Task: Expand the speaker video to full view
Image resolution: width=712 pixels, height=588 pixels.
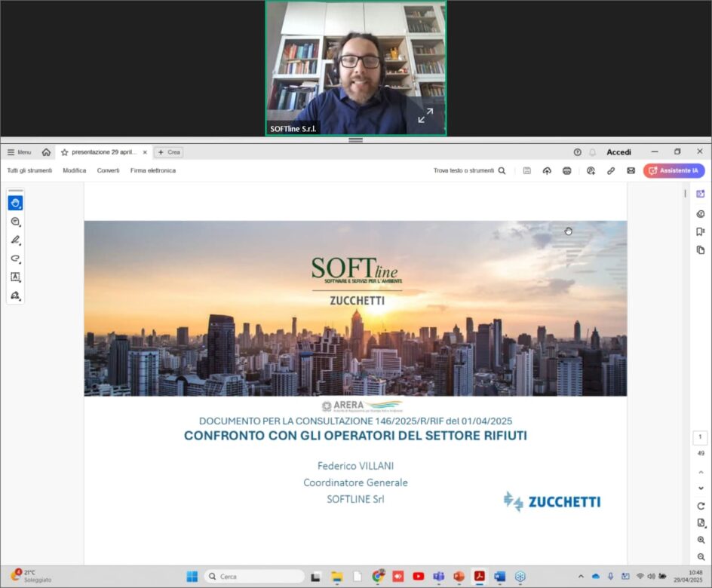Action: [x=425, y=115]
